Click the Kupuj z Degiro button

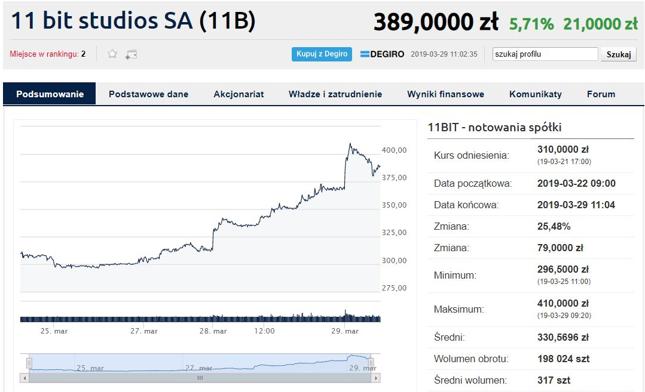(x=322, y=54)
